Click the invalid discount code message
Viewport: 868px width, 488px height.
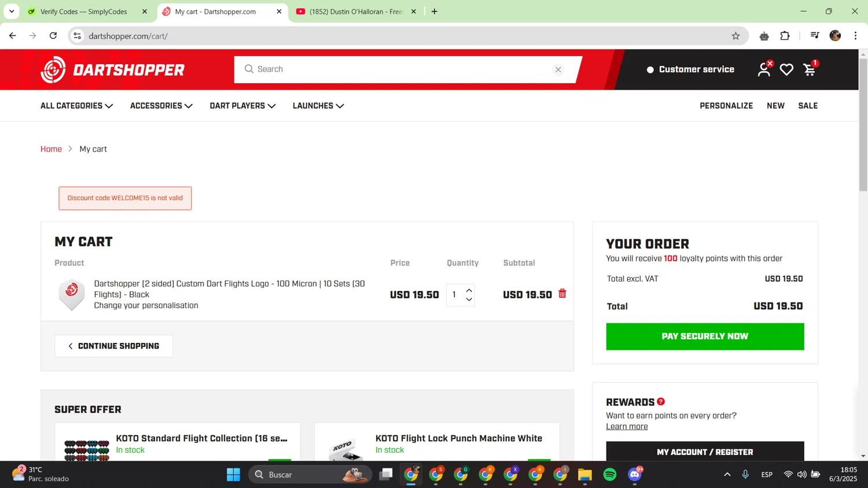pos(125,198)
